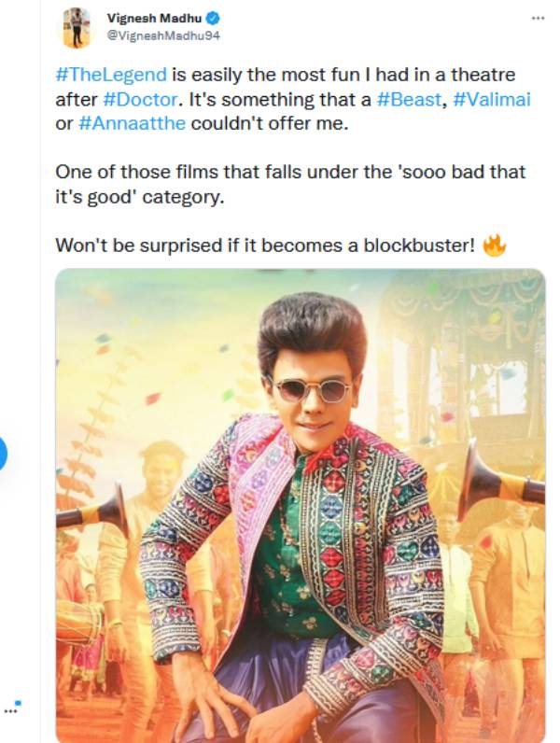Open the tweet's three-dot more options menu

pyautogui.click(x=537, y=19)
